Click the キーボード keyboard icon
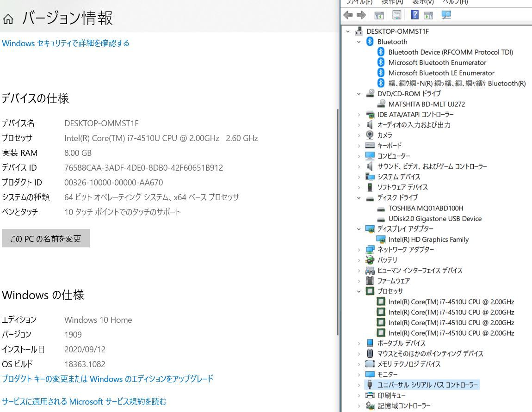Image resolution: width=532 pixels, height=412 pixels. [370, 146]
